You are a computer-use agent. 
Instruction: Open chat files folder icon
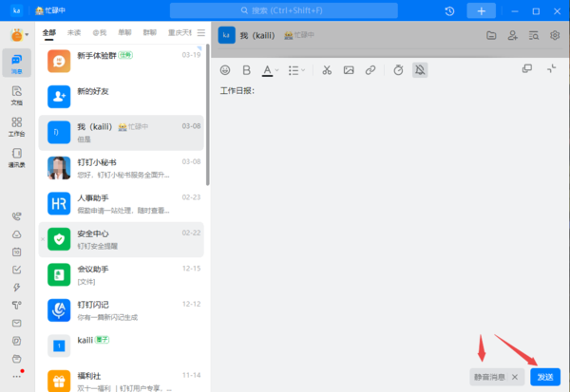coord(491,35)
